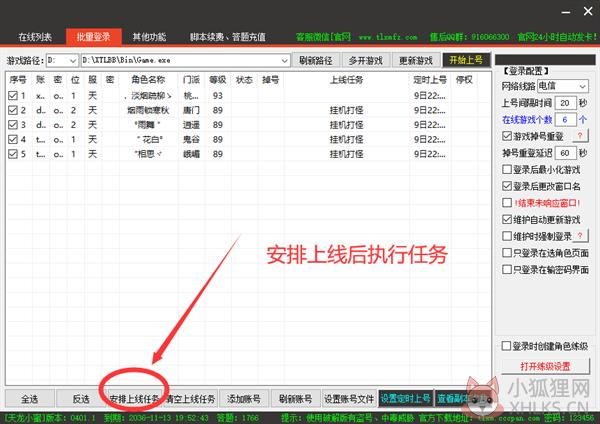Open the 其他功能 tab
The height and width of the screenshot is (424, 600).
(149, 37)
